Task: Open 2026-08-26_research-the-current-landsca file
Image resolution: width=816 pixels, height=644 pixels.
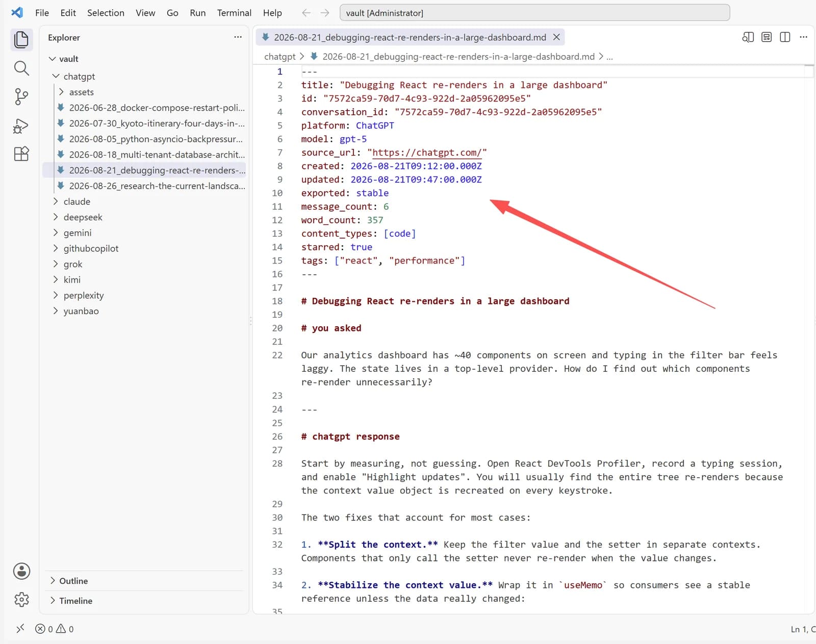Action: pos(145,186)
